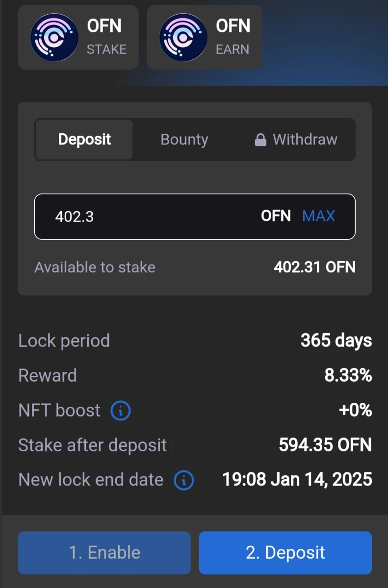Switch to the Bounty tab

click(x=184, y=140)
